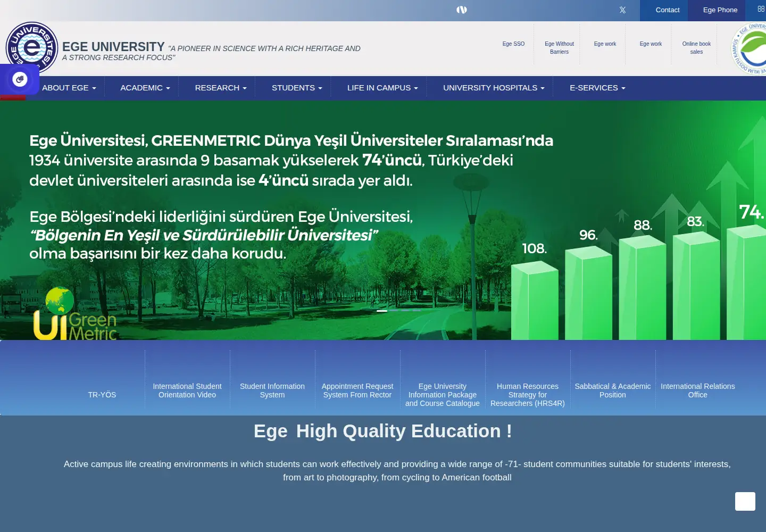Open the accessibility widget hand icon
766x532 pixels.
(20, 79)
